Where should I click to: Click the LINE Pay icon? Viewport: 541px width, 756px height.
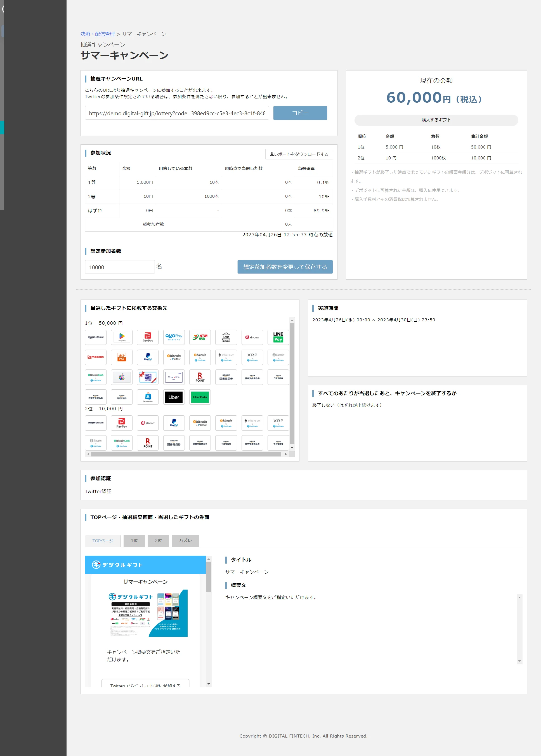278,337
